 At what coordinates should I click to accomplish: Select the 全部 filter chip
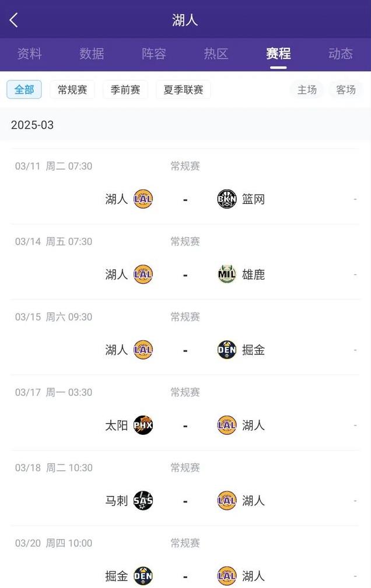pyautogui.click(x=24, y=90)
